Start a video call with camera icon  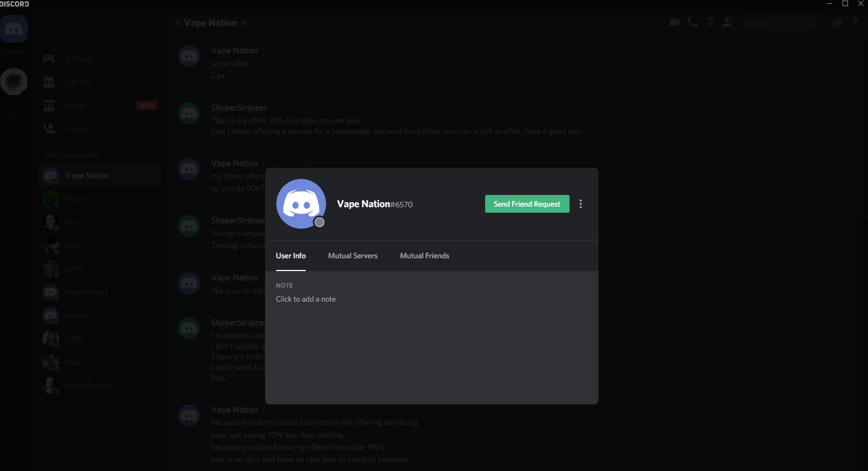(675, 22)
